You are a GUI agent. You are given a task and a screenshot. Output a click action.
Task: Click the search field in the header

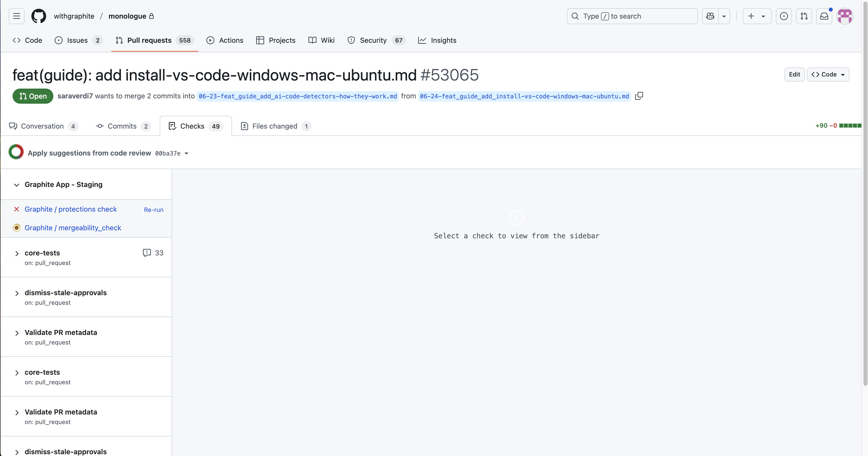632,16
